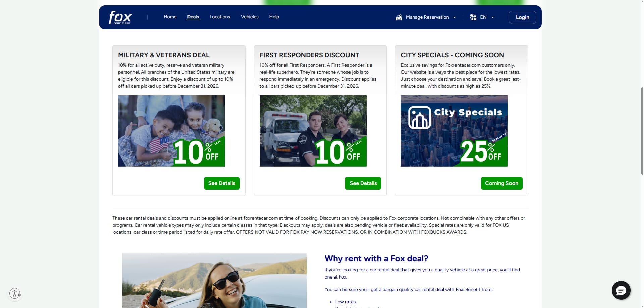Click the Low rates bullet item

345,302
